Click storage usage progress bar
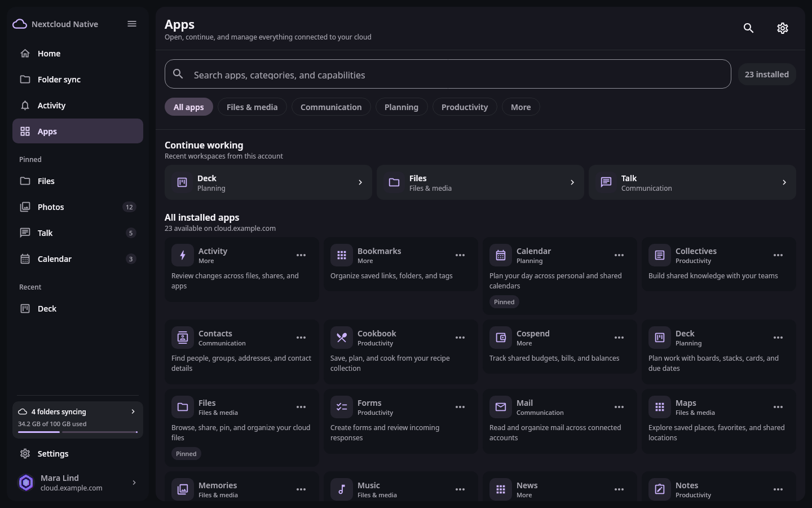This screenshot has height=508, width=812. 78,432
